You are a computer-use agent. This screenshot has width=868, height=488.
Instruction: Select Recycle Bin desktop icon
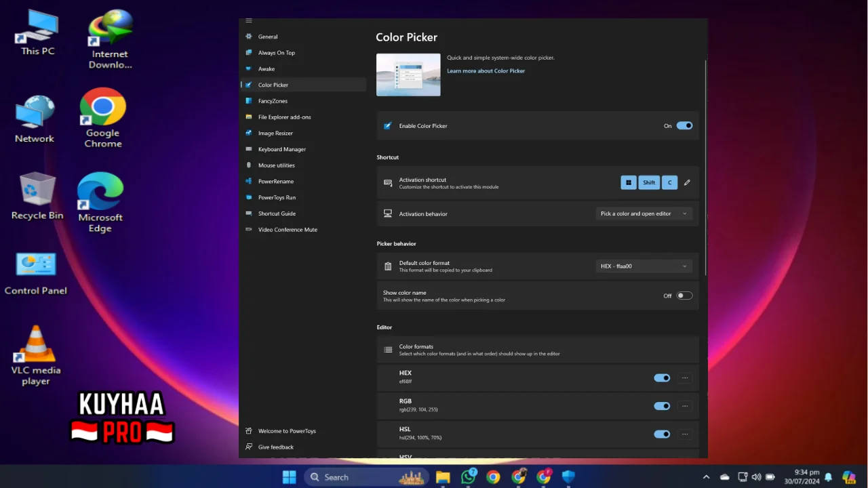37,196
